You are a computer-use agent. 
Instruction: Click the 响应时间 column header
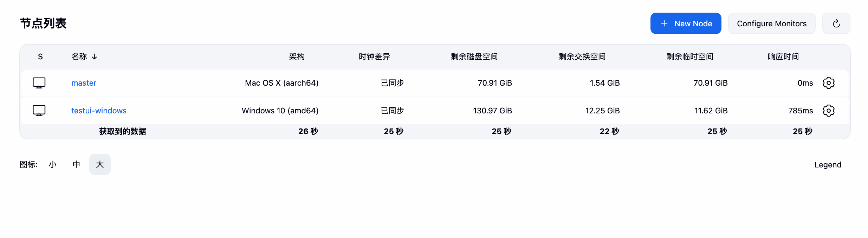[783, 57]
